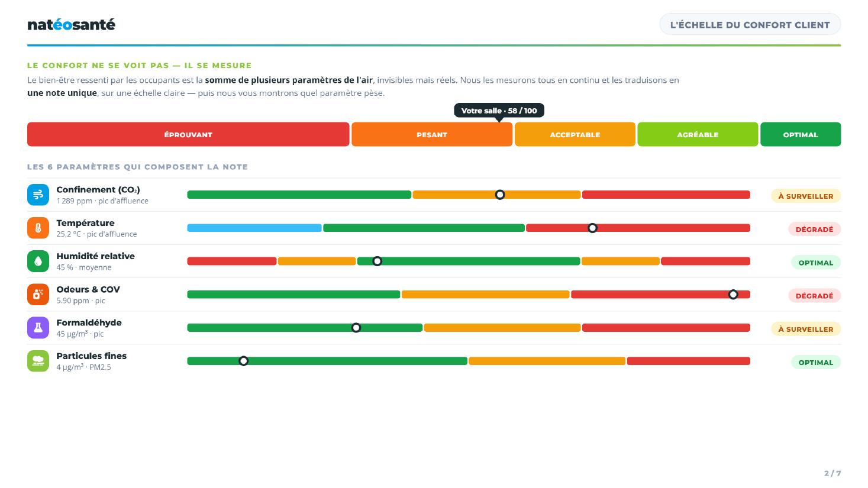
Task: Click the Confinement (CO₂) label
Action: tap(98, 190)
